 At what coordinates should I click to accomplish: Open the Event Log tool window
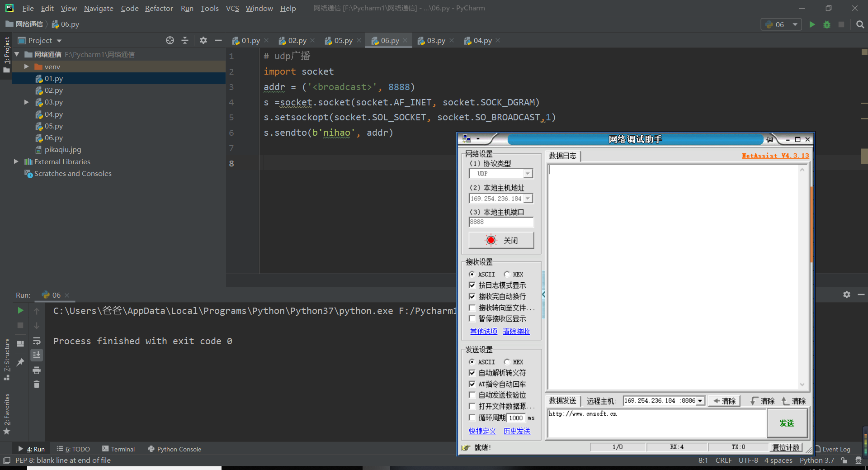tap(832, 449)
